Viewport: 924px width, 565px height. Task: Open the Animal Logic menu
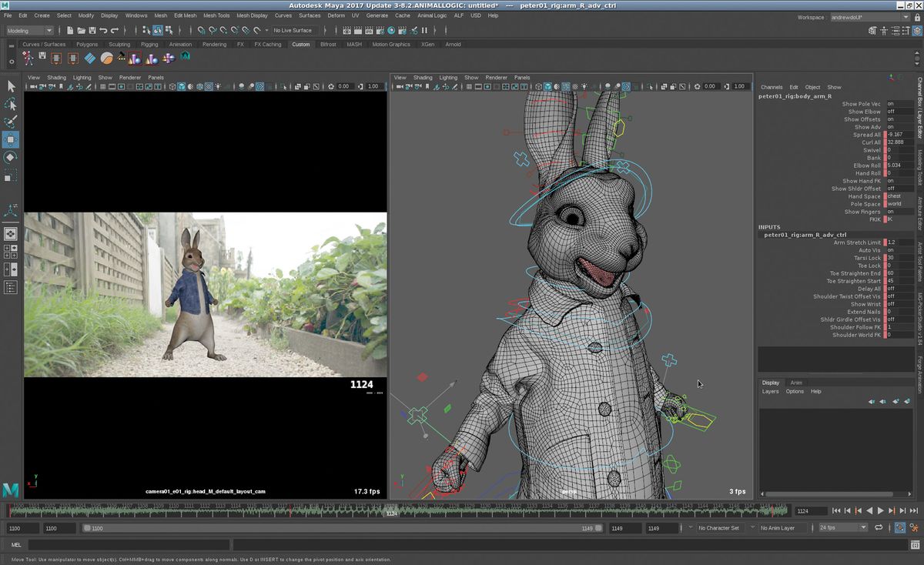point(431,15)
